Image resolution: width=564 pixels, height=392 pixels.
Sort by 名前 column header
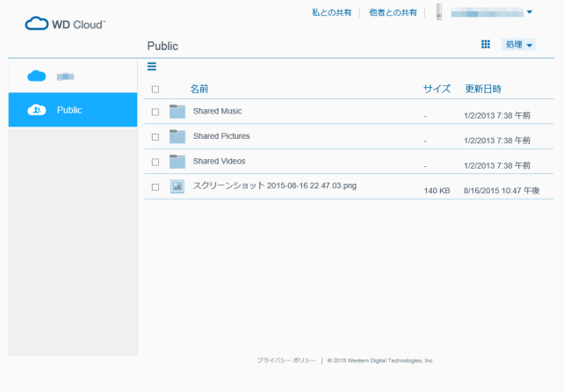coord(199,89)
